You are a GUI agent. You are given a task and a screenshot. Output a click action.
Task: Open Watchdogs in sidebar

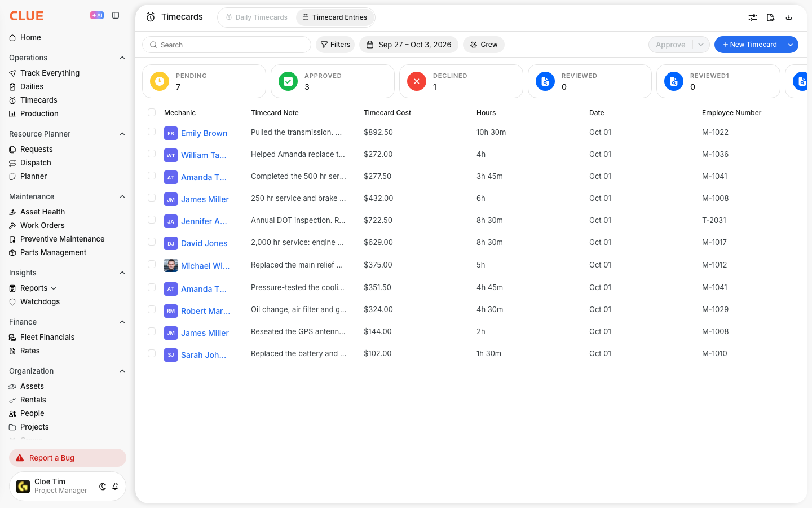point(39,301)
